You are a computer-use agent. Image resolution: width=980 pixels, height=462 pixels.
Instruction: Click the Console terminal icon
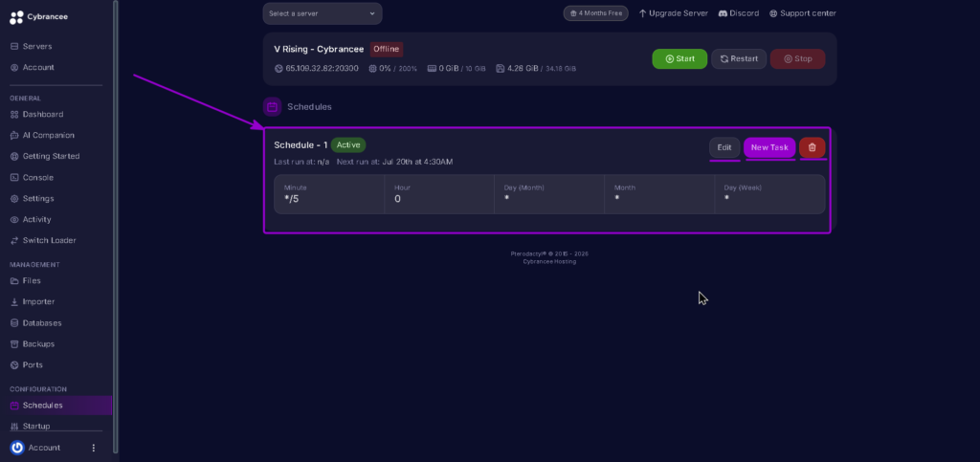(15, 177)
